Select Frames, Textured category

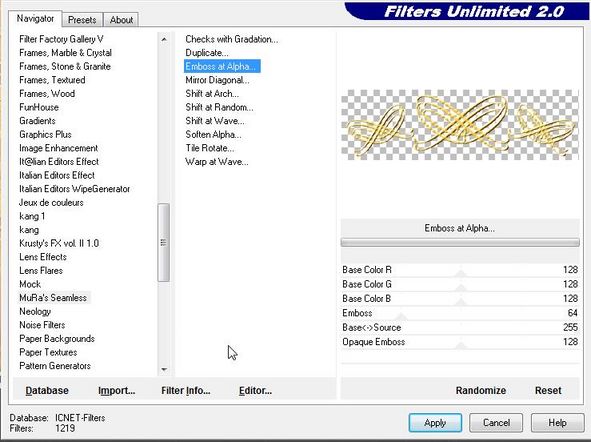pyautogui.click(x=52, y=80)
